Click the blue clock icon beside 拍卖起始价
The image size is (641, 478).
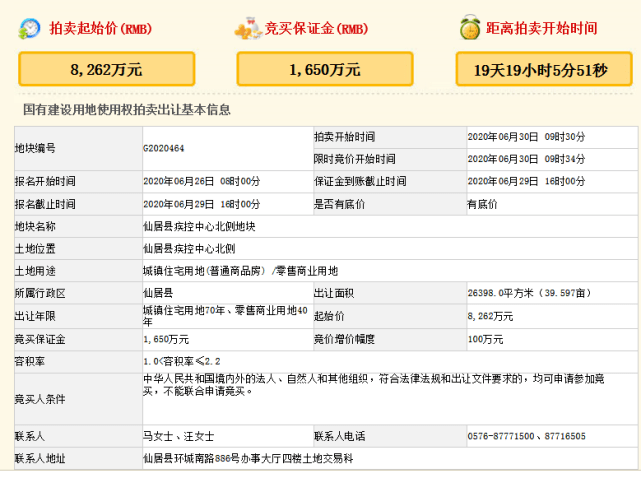coord(29,28)
